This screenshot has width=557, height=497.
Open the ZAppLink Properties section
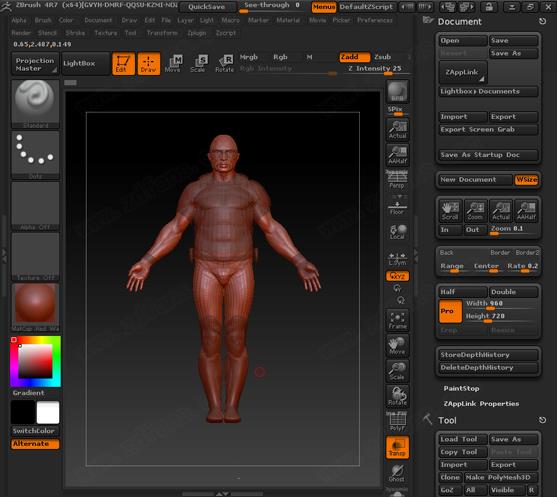tap(481, 404)
